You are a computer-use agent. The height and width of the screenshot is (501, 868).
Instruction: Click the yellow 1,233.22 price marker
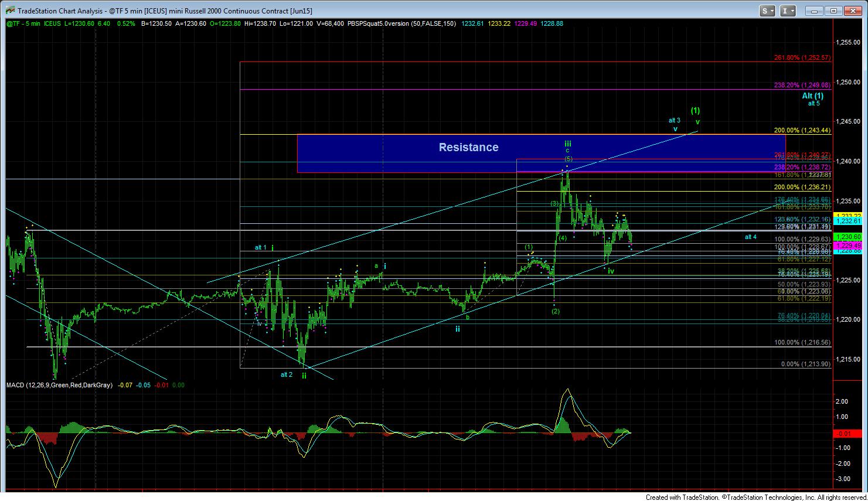pos(848,216)
